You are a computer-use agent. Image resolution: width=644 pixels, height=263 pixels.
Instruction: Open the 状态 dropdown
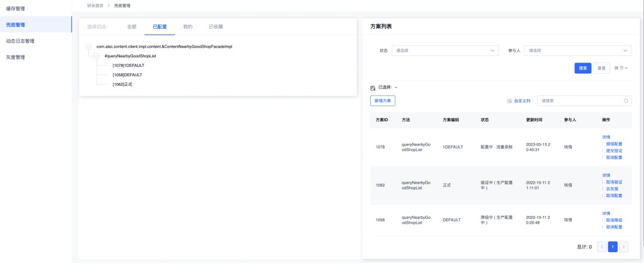coord(445,51)
